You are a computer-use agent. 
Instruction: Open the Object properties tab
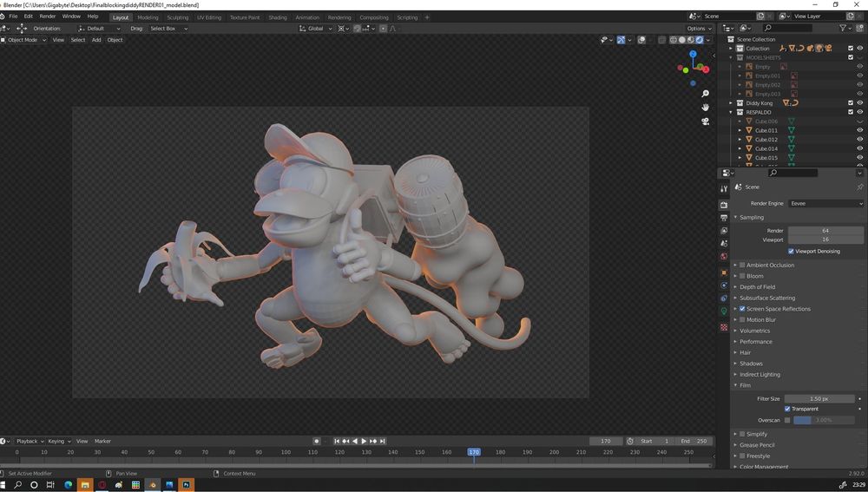pos(724,272)
